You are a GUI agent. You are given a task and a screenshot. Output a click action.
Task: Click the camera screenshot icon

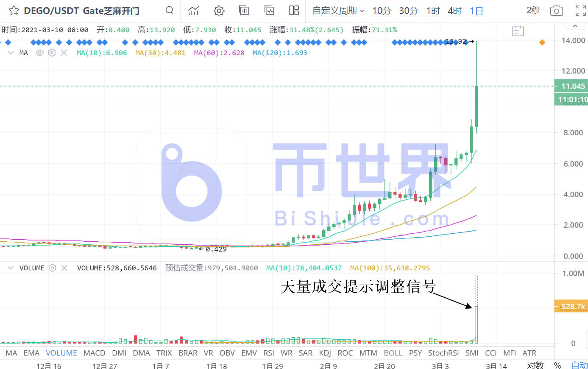point(556,11)
